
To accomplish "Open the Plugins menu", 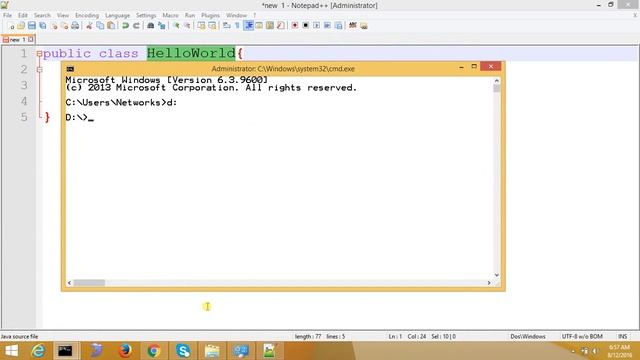I will coord(210,15).
